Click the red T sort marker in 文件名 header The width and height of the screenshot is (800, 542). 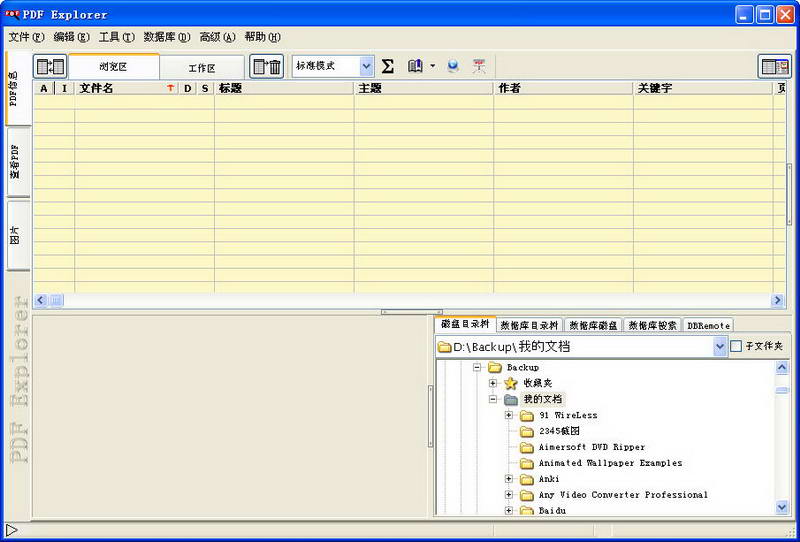pos(170,88)
